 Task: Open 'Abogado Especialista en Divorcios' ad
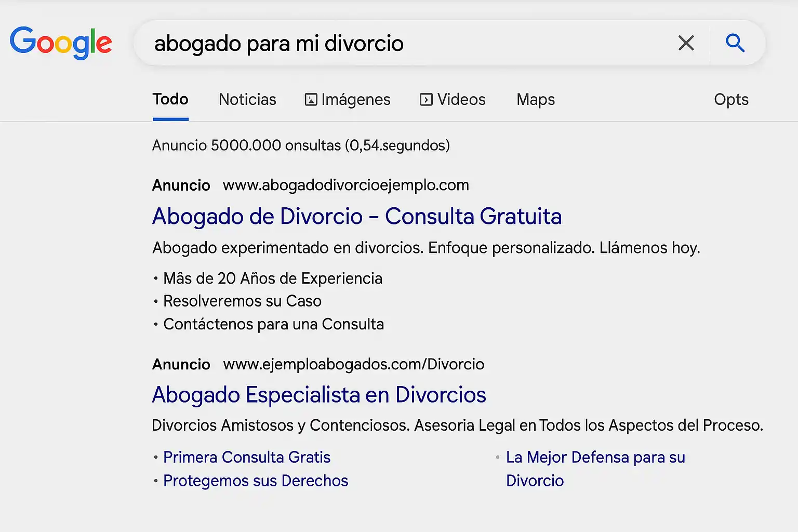coord(319,395)
